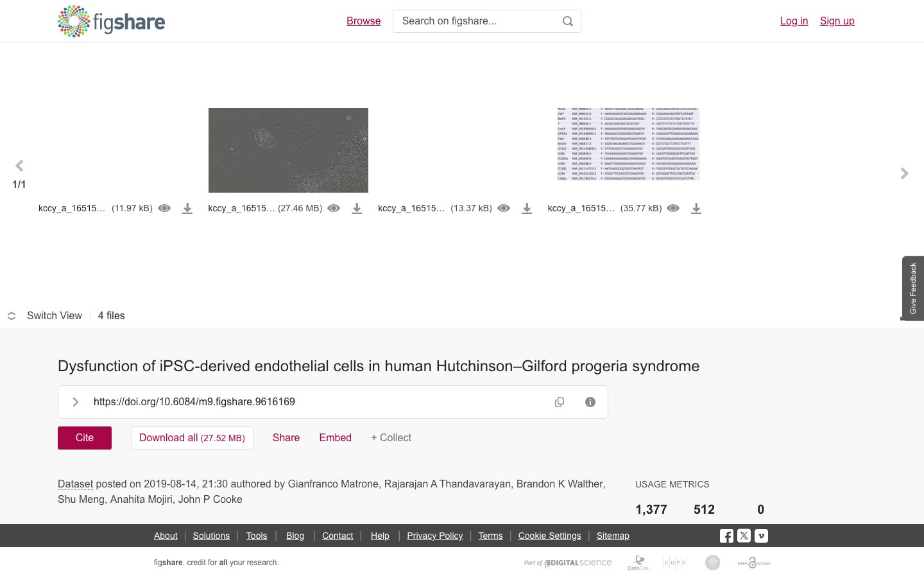The image size is (924, 578).
Task: Open figshare X (Twitter) icon
Action: pos(744,536)
